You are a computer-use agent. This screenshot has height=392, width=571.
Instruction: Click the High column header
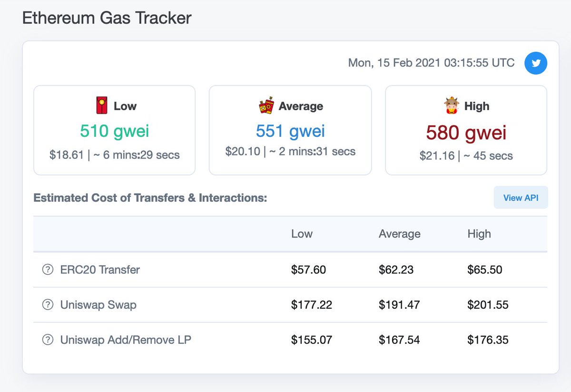click(x=479, y=234)
